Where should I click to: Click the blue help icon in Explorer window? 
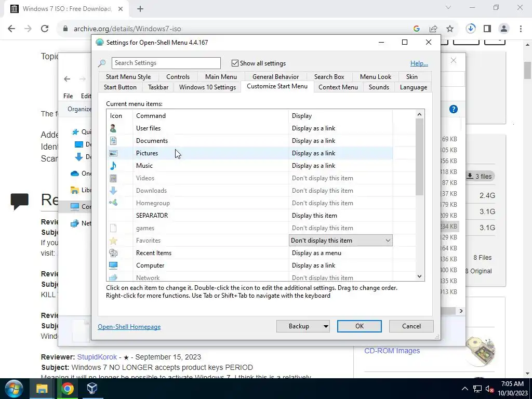click(453, 109)
